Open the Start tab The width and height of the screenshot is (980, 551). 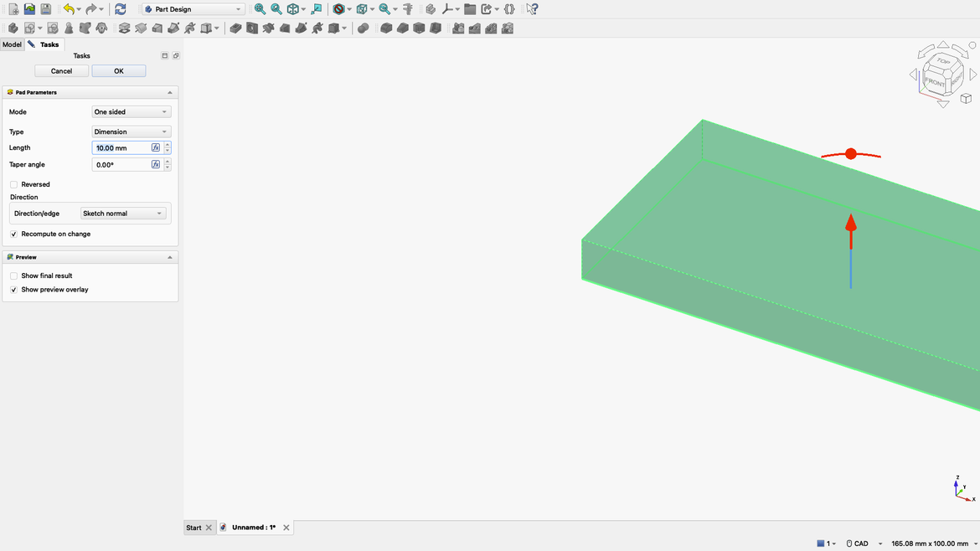click(x=193, y=527)
